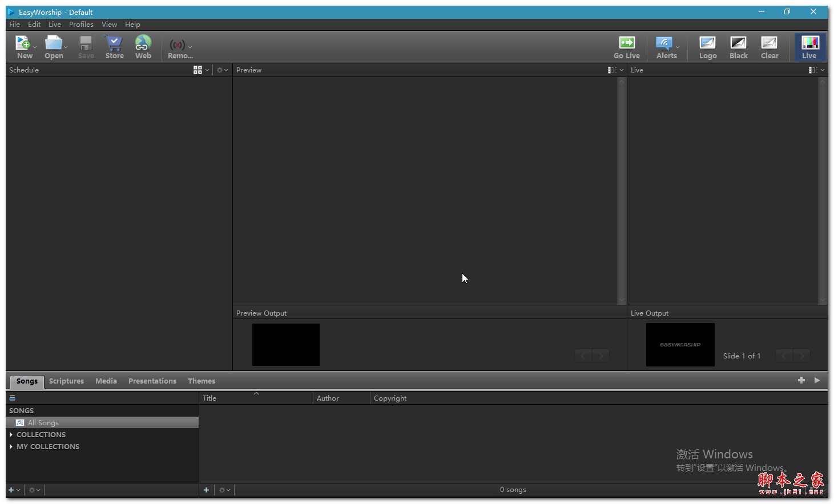This screenshot has width=834, height=504.
Task: Click the Remote control icon
Action: coord(178,45)
